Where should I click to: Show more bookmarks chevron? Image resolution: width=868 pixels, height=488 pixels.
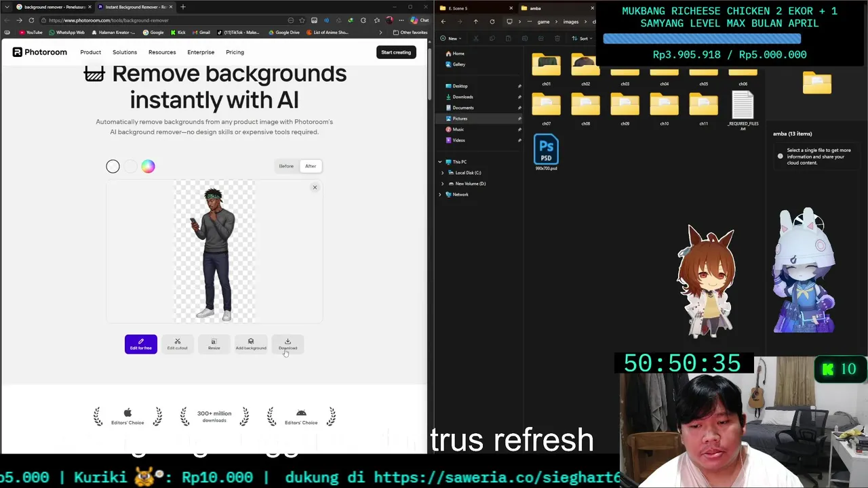coord(380,32)
